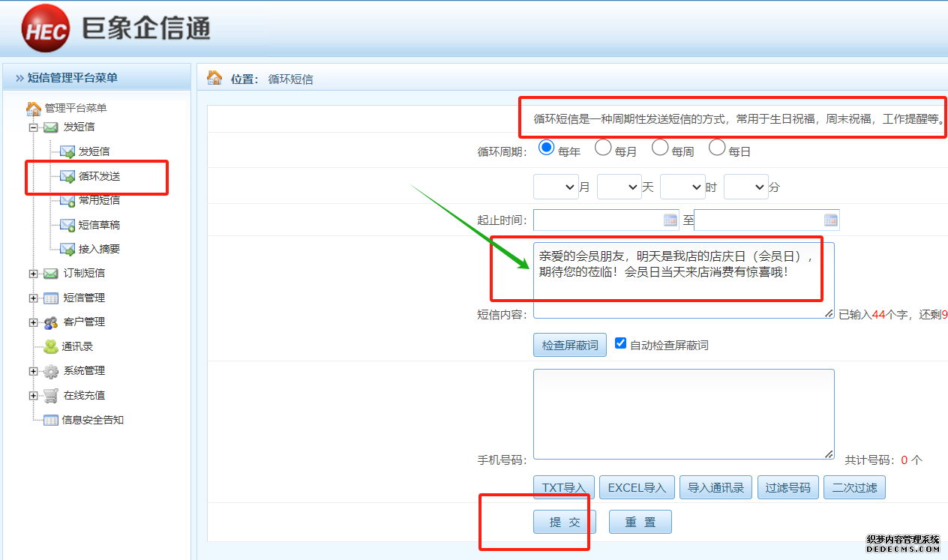Click the 提交 submit button
Screen dimensions: 948x560
click(x=565, y=522)
